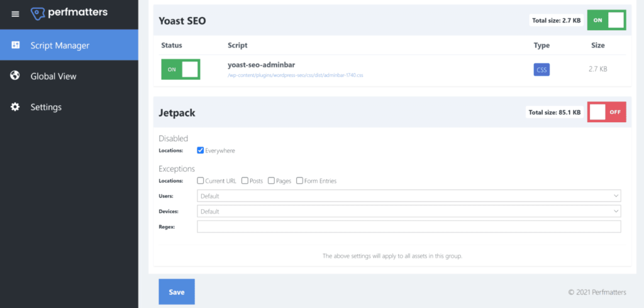The height and width of the screenshot is (308, 644).
Task: Open Global View in sidebar
Action: pyautogui.click(x=53, y=76)
